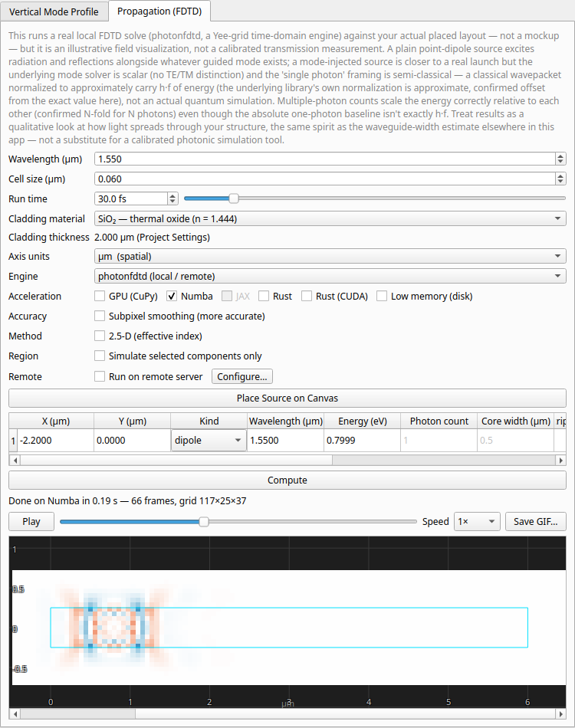Enable GPU (CuPy) acceleration checkbox
The height and width of the screenshot is (728, 575).
point(100,297)
